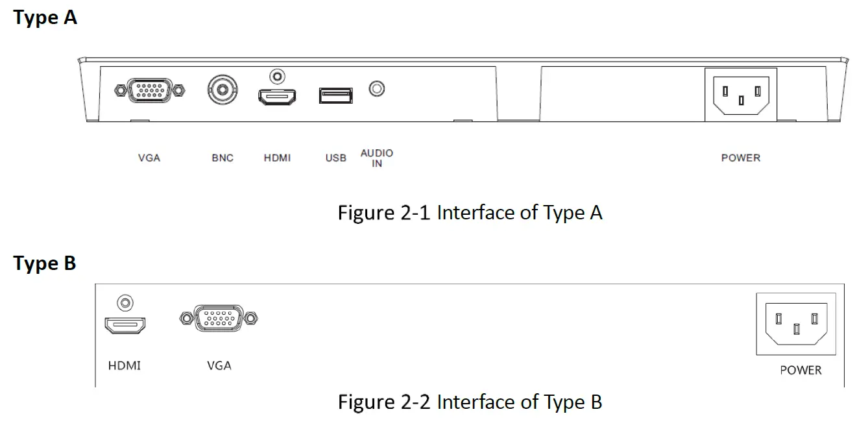
Task: Select the power socket on Type A
Action: pyautogui.click(x=741, y=95)
